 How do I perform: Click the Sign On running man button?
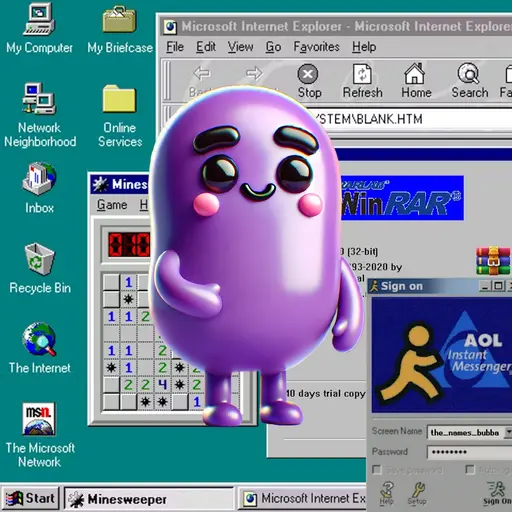tap(497, 493)
